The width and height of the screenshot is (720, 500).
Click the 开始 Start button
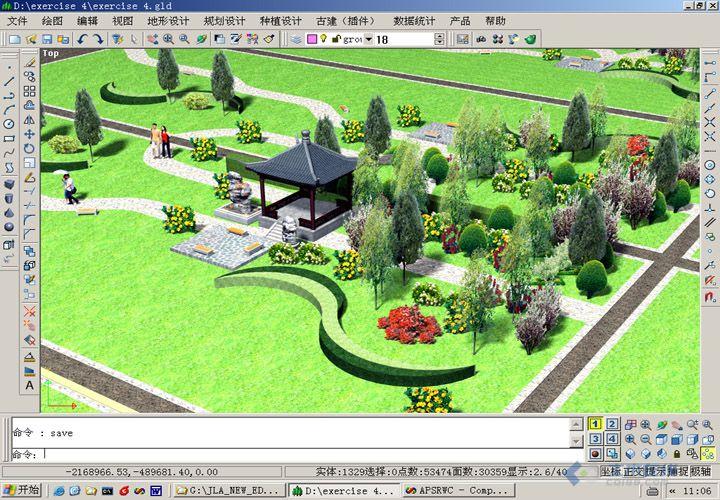(22, 490)
